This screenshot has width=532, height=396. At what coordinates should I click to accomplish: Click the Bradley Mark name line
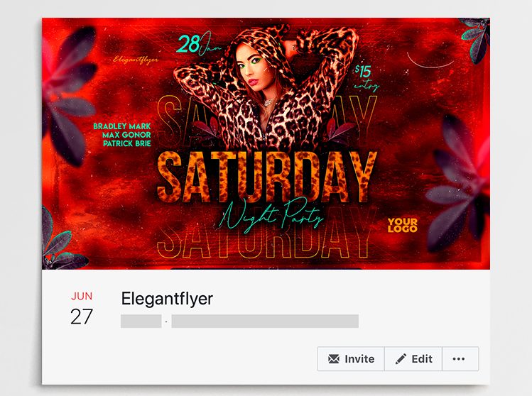point(122,126)
